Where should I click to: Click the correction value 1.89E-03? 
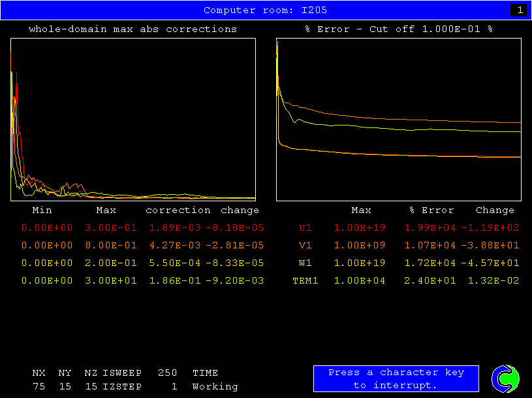(175, 227)
